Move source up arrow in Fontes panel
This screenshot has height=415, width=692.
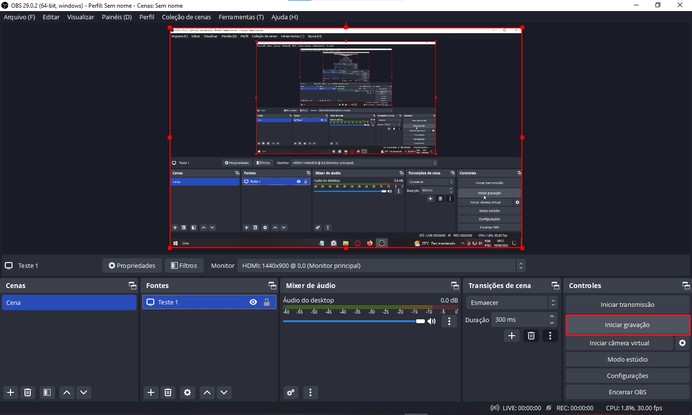click(x=207, y=392)
